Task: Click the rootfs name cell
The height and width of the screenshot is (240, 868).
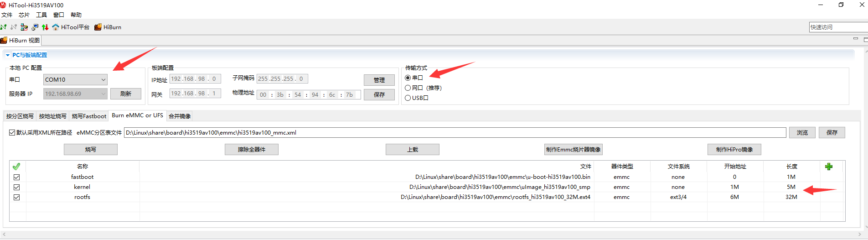Action: pyautogui.click(x=82, y=197)
